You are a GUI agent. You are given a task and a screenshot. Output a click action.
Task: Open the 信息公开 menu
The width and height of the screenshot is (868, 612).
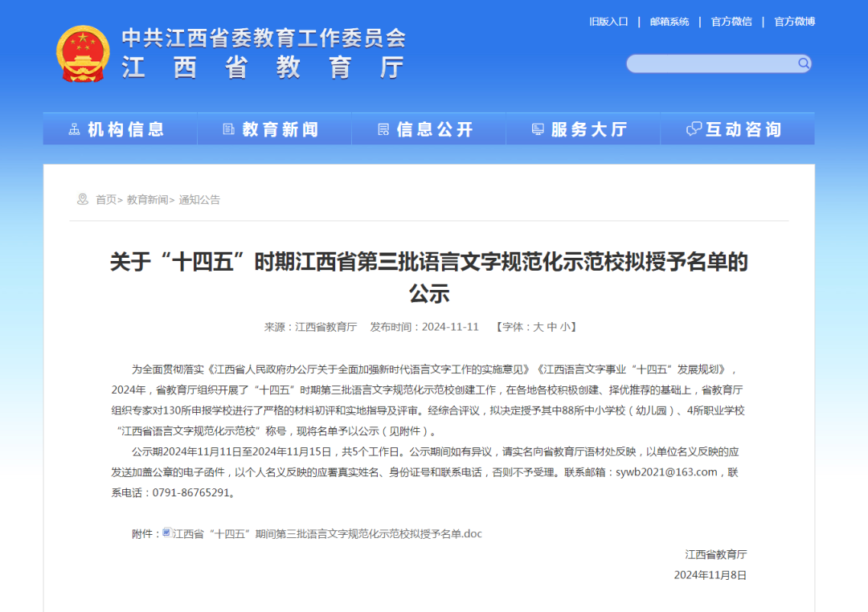point(428,129)
